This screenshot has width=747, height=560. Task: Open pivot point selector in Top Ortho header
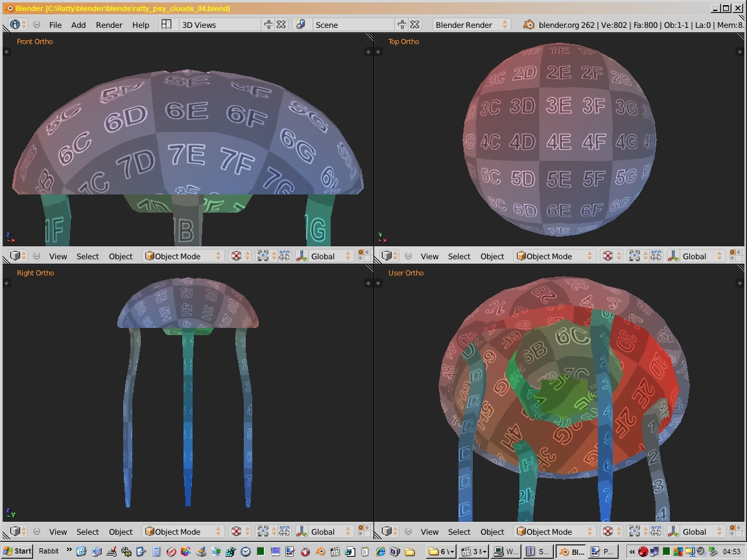(637, 256)
